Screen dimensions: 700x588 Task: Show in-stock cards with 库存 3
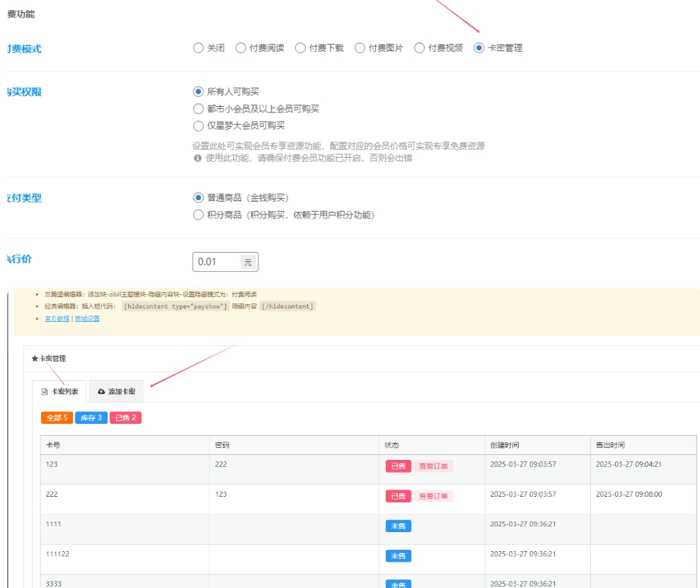click(91, 417)
